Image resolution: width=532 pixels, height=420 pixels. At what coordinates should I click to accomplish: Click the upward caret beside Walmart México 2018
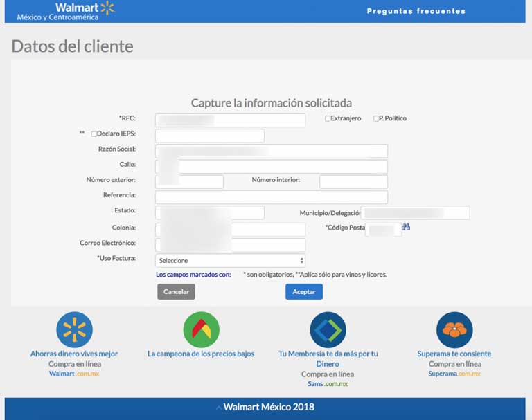pyautogui.click(x=218, y=408)
